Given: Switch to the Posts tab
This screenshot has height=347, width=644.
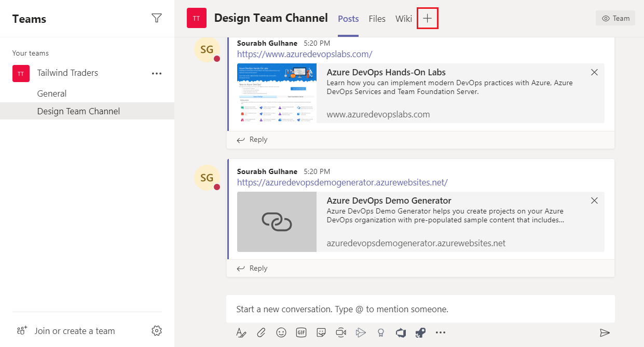Looking at the screenshot, I should point(348,19).
